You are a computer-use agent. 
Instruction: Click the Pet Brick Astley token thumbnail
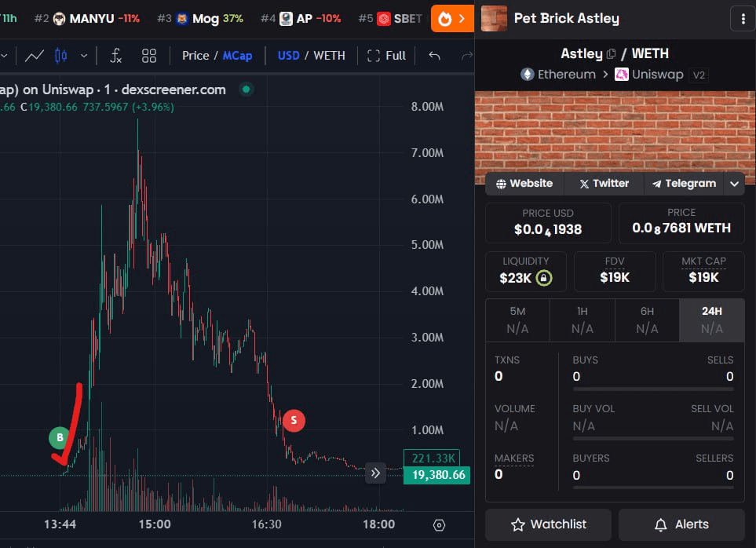click(x=495, y=19)
